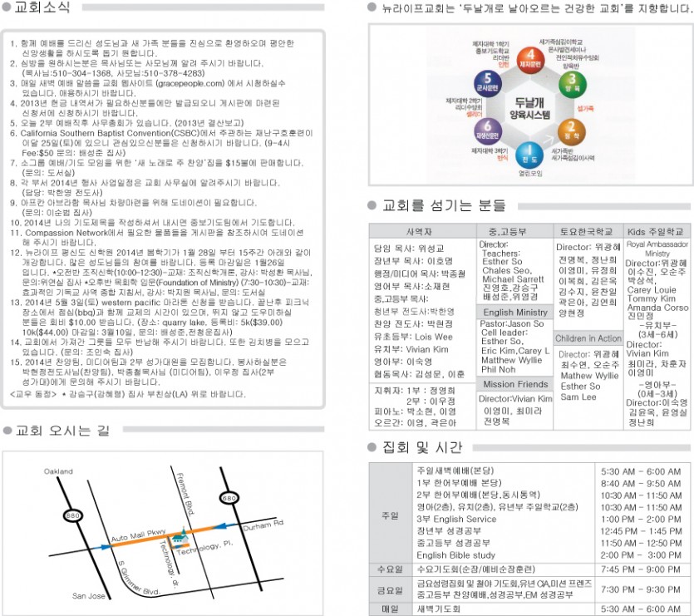Click the Tommy Kim name

[x=652, y=298]
